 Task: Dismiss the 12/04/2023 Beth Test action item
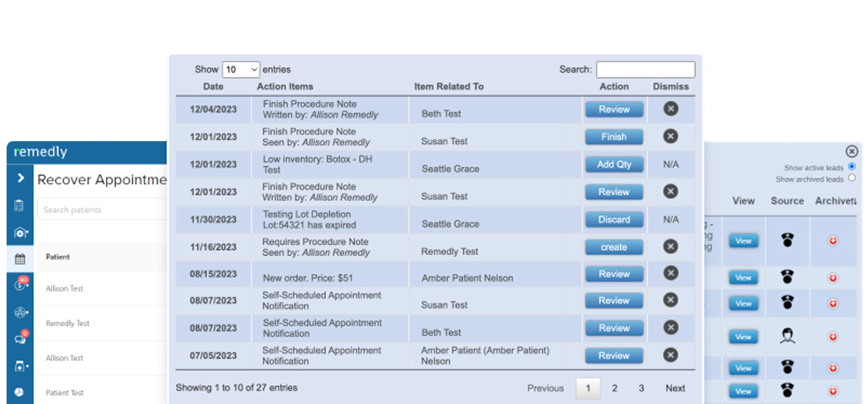[x=670, y=109]
